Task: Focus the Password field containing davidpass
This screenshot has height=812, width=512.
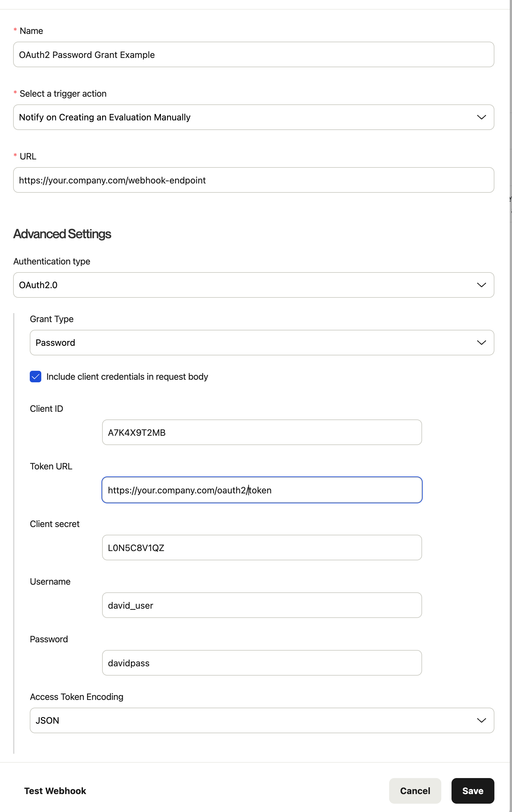Action: 261,663
